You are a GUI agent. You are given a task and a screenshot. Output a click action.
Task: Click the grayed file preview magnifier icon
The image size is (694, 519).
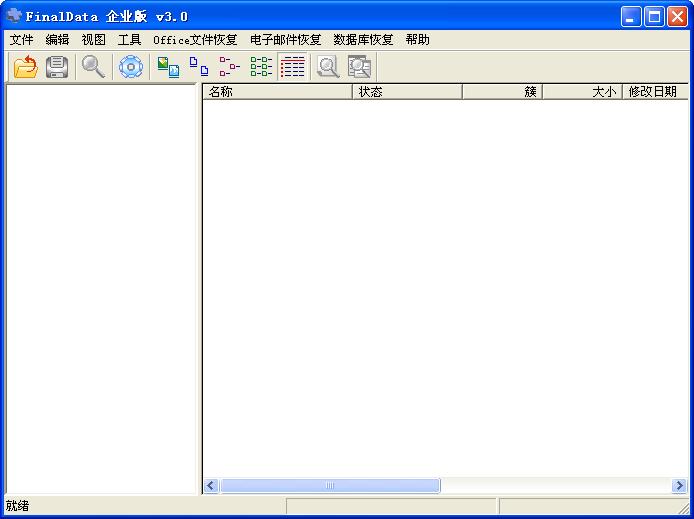click(x=328, y=67)
